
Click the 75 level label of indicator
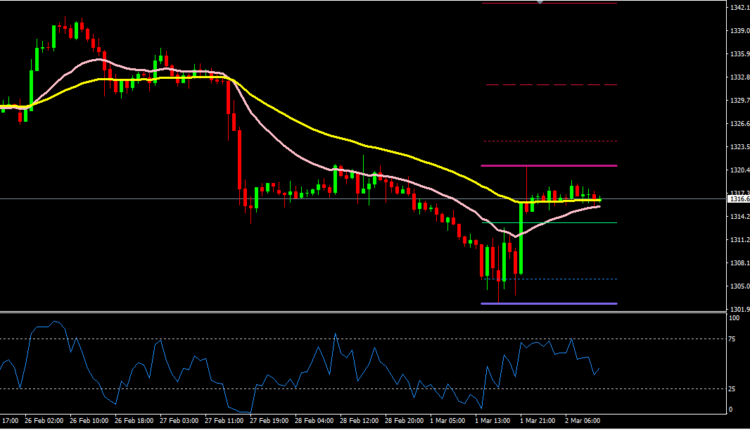click(732, 340)
